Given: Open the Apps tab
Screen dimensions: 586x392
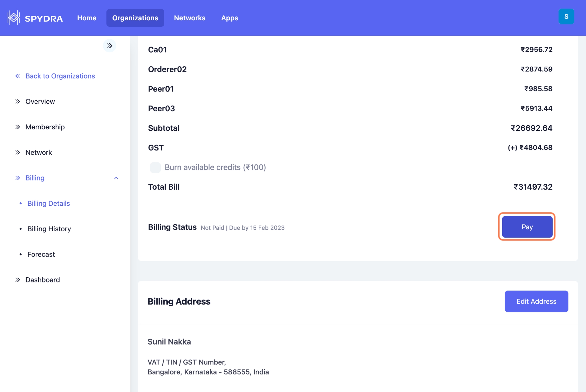Looking at the screenshot, I should click(x=229, y=18).
